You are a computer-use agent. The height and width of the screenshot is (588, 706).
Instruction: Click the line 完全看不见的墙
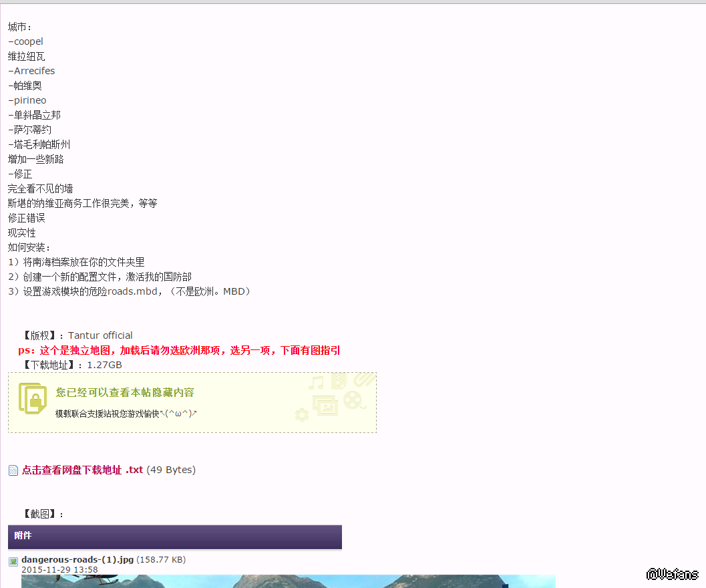click(41, 189)
